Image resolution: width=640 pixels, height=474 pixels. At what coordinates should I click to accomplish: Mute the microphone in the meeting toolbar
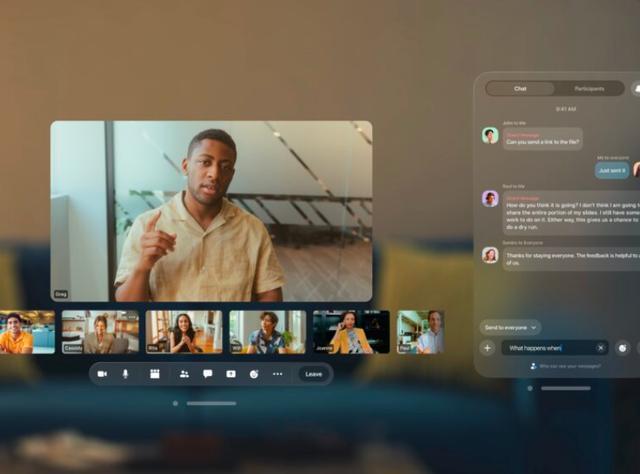[126, 374]
